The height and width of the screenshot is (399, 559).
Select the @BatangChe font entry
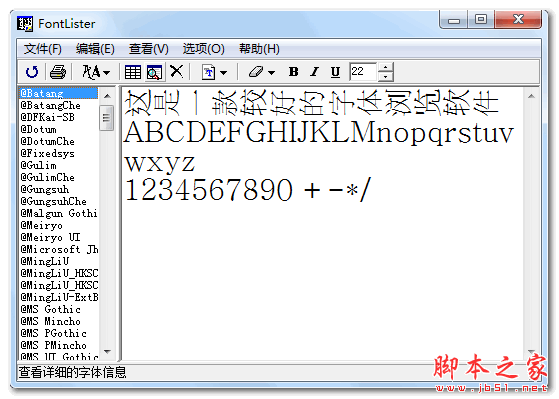tap(58, 106)
